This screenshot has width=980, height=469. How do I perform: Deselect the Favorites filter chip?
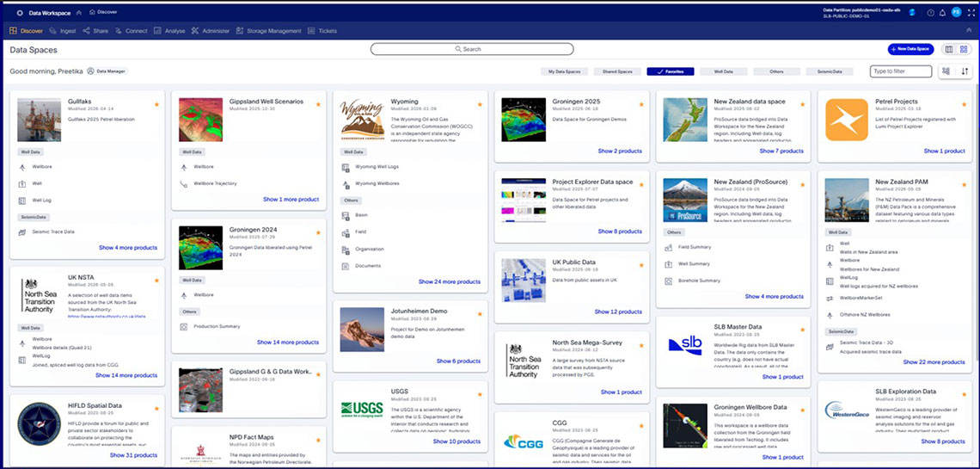pos(670,71)
